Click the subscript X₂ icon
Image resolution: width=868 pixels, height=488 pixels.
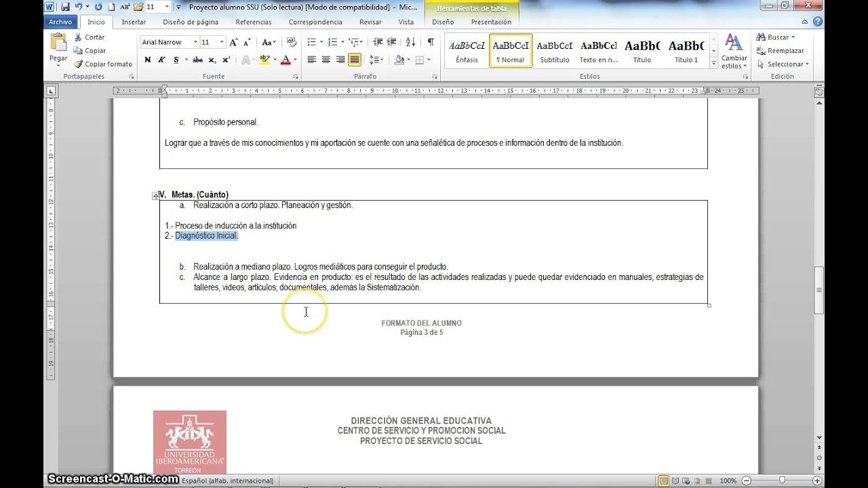point(212,60)
